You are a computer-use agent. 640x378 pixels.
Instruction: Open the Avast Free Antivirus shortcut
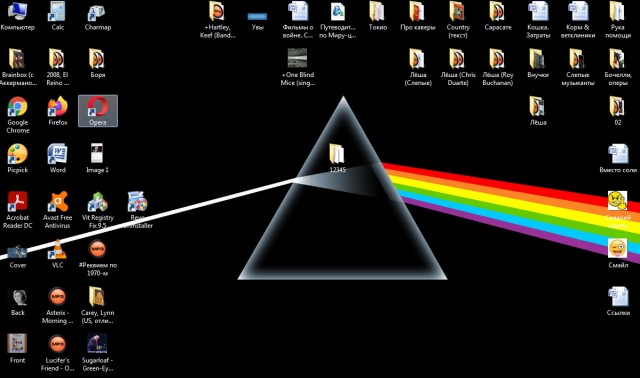pyautogui.click(x=58, y=210)
